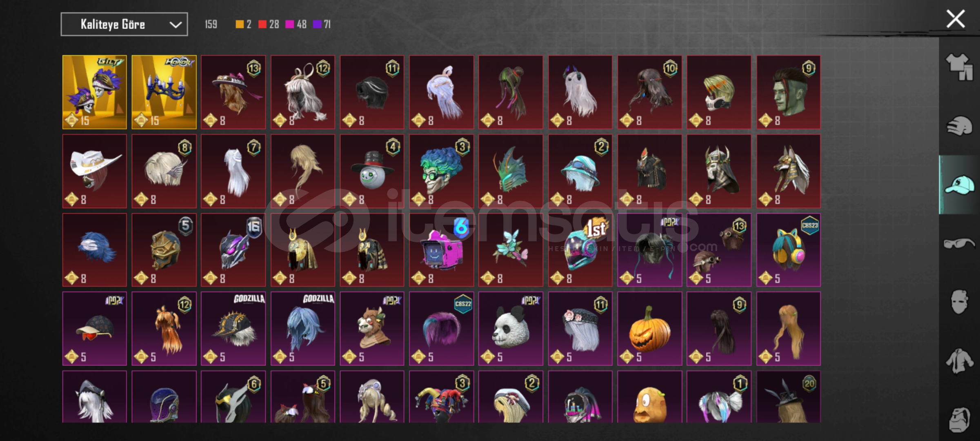Choose the panda head headgear item
The width and height of the screenshot is (980, 441).
[x=511, y=328]
